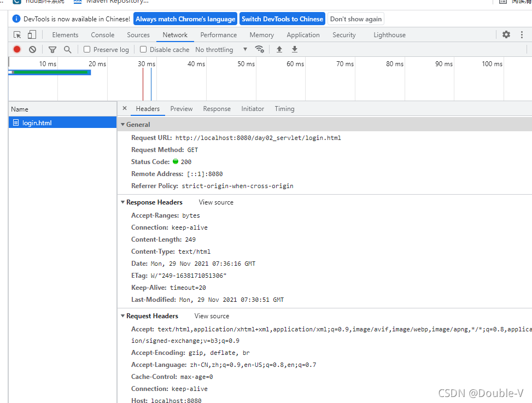532x403 pixels.
Task: Click View source beside Request Headers
Action: pyautogui.click(x=212, y=316)
